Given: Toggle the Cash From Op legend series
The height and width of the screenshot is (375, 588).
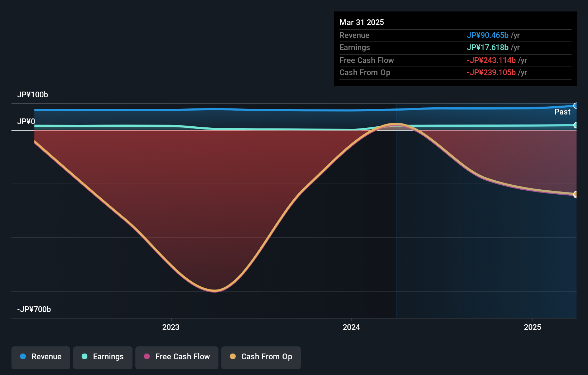Looking at the screenshot, I should pos(261,357).
